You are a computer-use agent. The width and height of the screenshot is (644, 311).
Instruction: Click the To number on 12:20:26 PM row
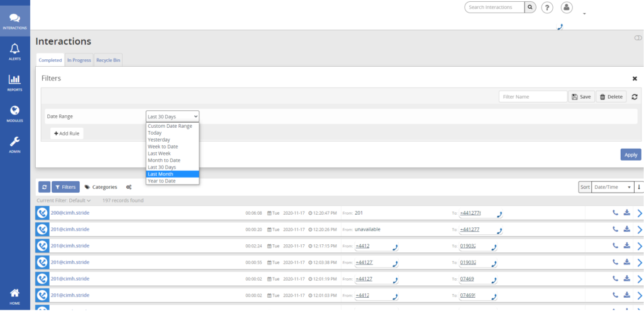coord(470,229)
